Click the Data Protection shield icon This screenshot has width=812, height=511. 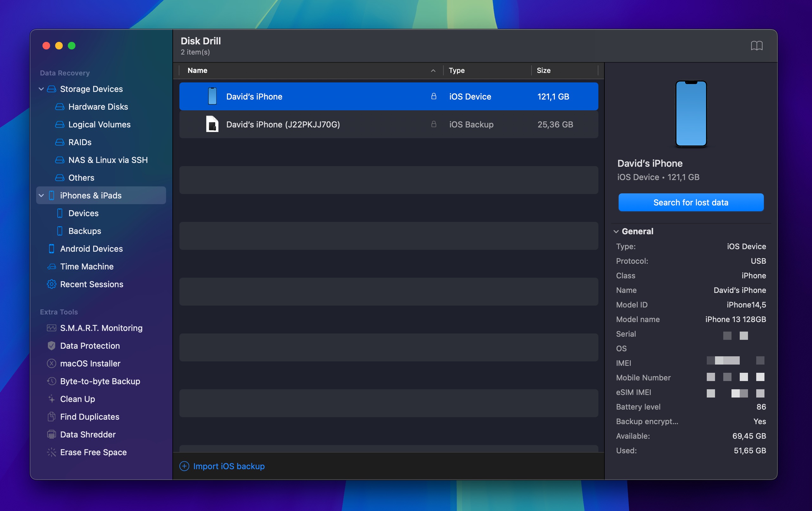coord(52,346)
